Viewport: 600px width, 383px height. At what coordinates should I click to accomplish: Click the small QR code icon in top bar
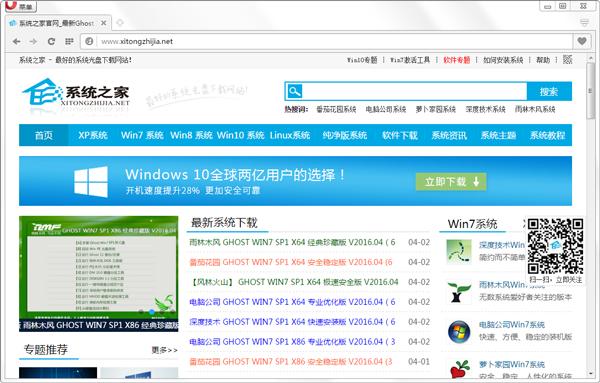click(568, 60)
